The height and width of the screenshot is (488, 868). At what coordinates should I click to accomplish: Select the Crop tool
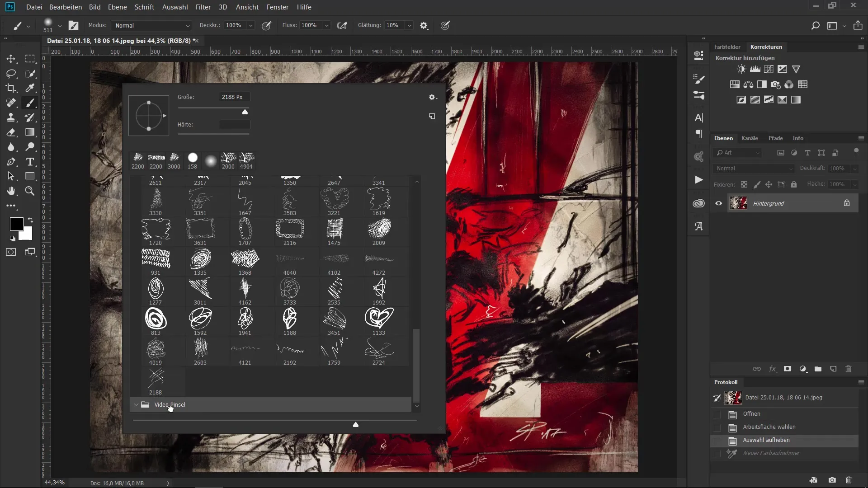(x=11, y=88)
